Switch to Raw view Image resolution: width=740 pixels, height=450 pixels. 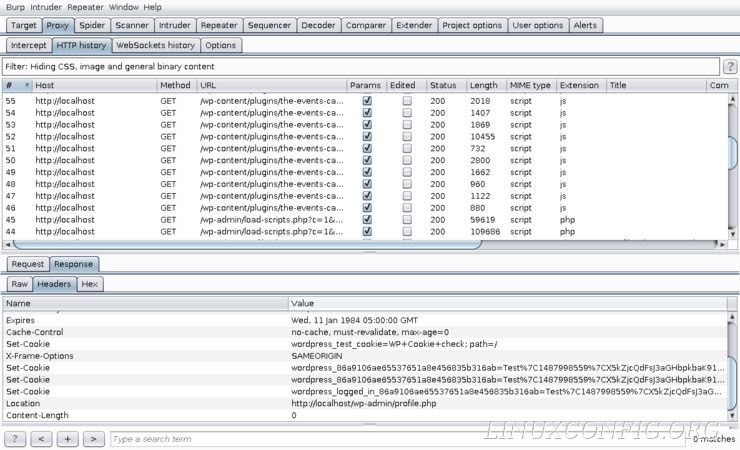pyautogui.click(x=19, y=284)
